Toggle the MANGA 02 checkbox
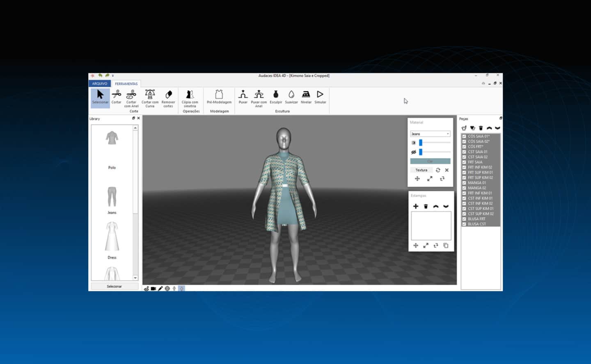This screenshot has height=364, width=591. coord(464,188)
